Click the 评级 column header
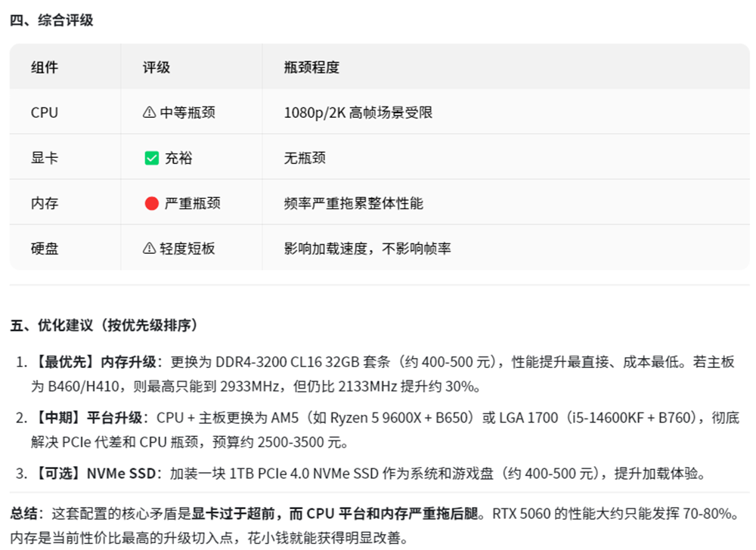The image size is (756, 550). [156, 67]
